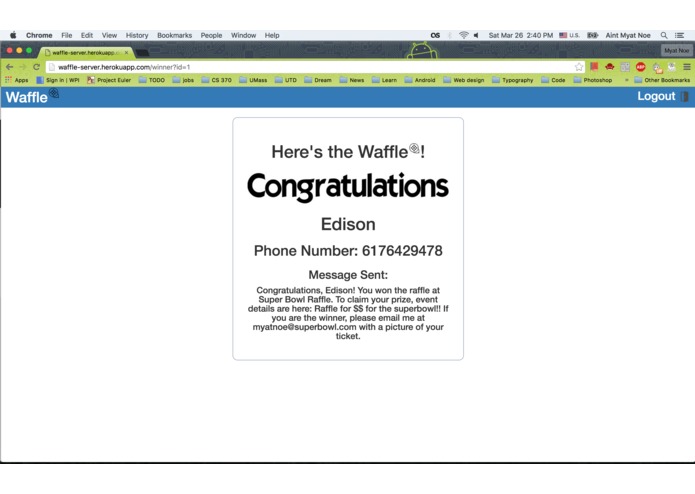695x494 pixels.
Task: Expand the UMass bookmark folder
Action: point(253,80)
